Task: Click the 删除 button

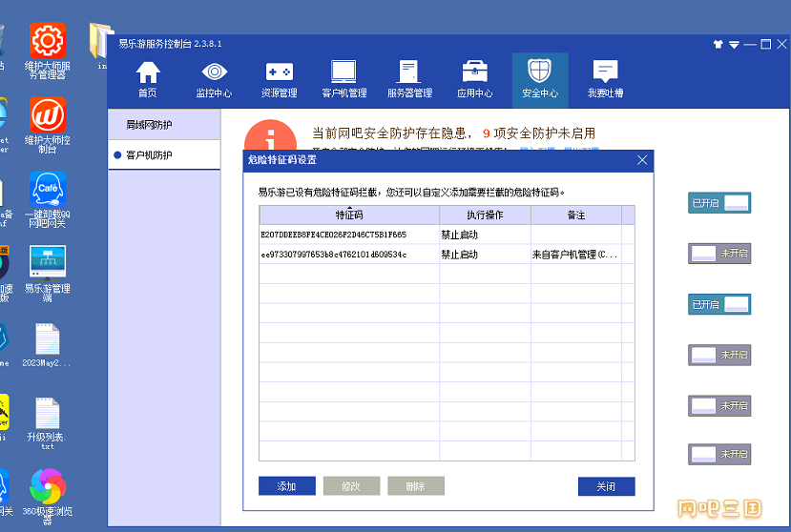Action: click(416, 486)
